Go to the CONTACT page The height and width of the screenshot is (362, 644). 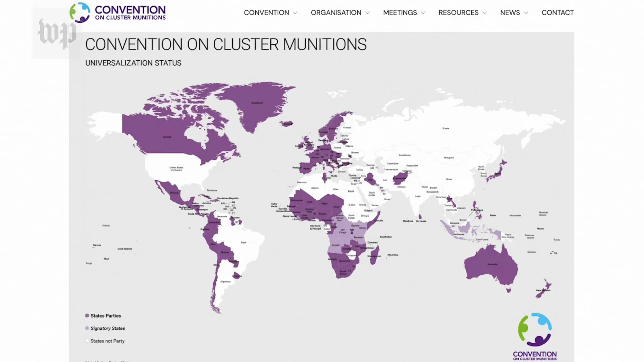(558, 13)
